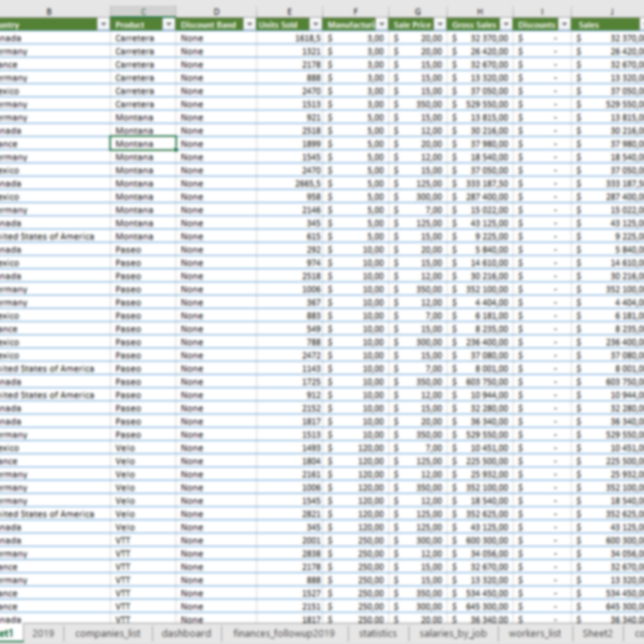This screenshot has height=644, width=644.
Task: Open the Gross Sales filter dropdown
Action: [x=506, y=25]
